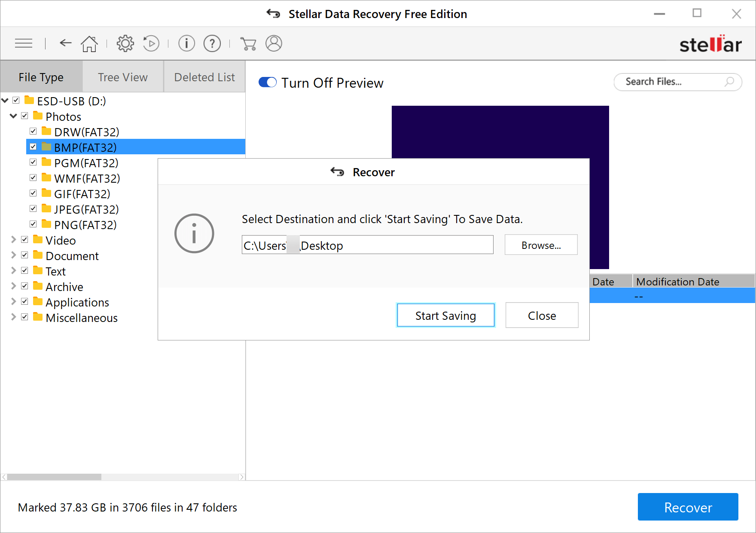Uncheck the Video checkbox

tap(24, 239)
